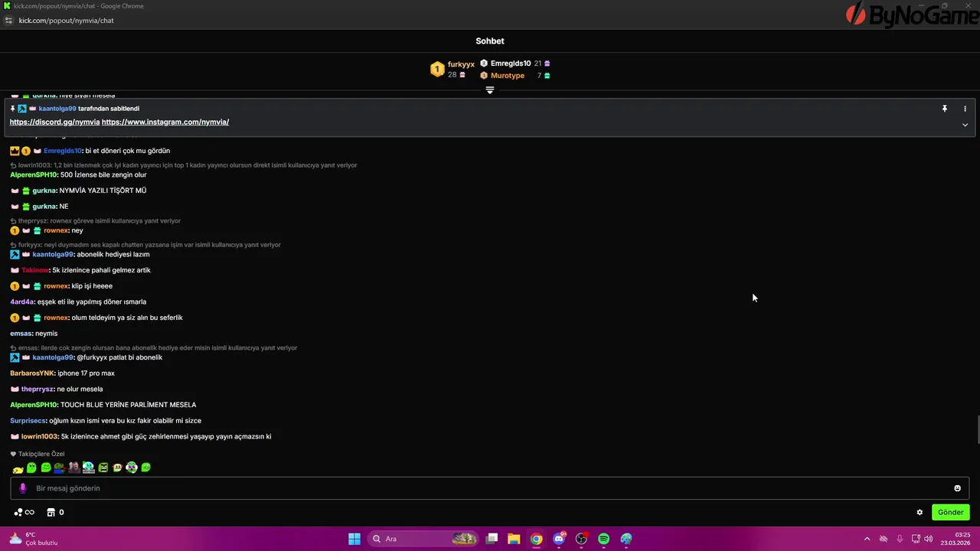The height and width of the screenshot is (551, 980).
Task: Click lowrin1003 in '5k izlenince ahmet' message
Action: click(x=40, y=437)
